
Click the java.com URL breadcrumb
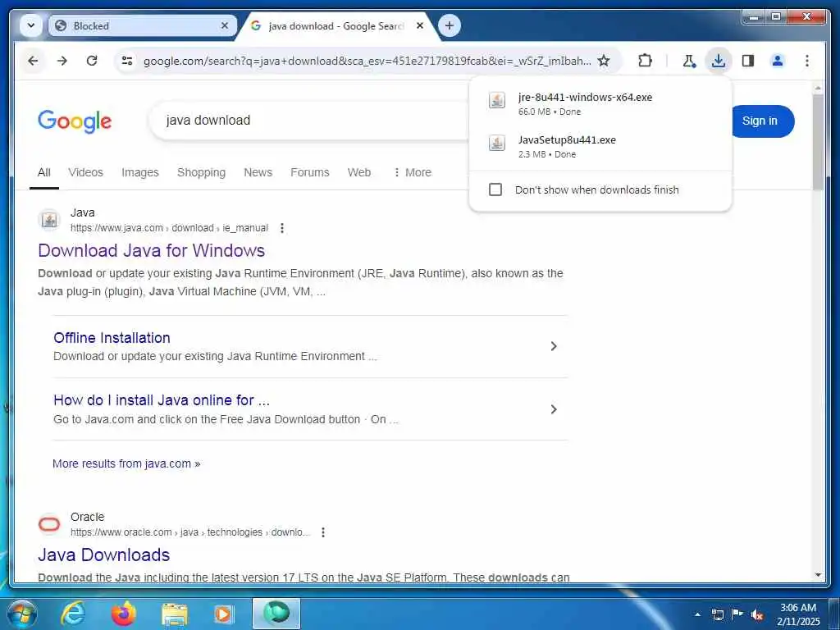(169, 228)
